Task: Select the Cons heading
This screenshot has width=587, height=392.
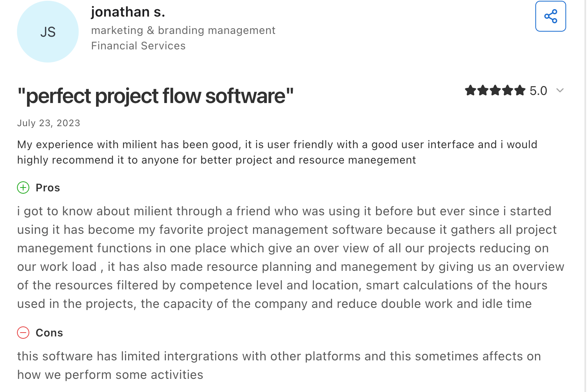Action: [49, 333]
